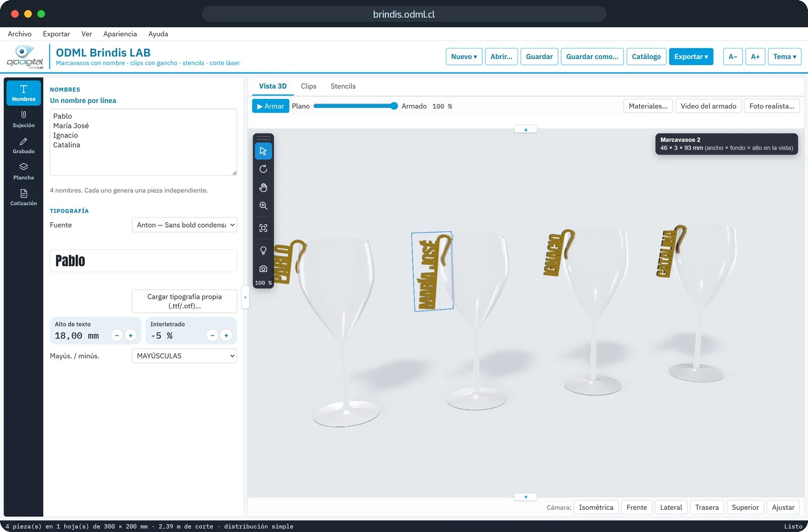
Task: Open the Fuente font dropdown
Action: [x=184, y=225]
